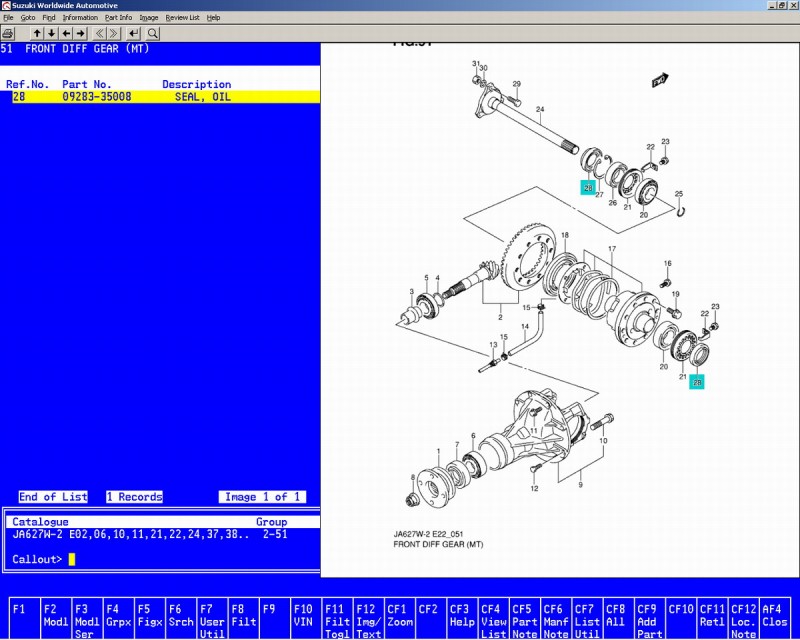Click the double right chevron icon
The height and width of the screenshot is (640, 800).
(x=114, y=34)
